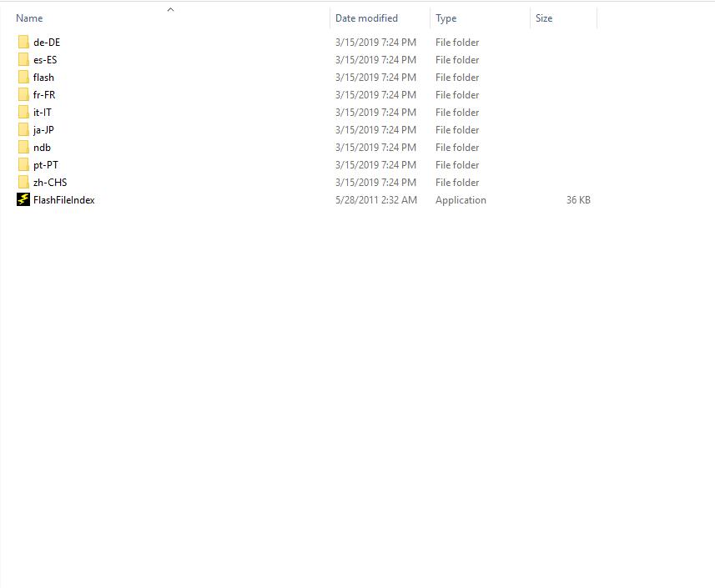Click the flash folder icon
Viewport: 715px width, 588px height.
point(23,77)
